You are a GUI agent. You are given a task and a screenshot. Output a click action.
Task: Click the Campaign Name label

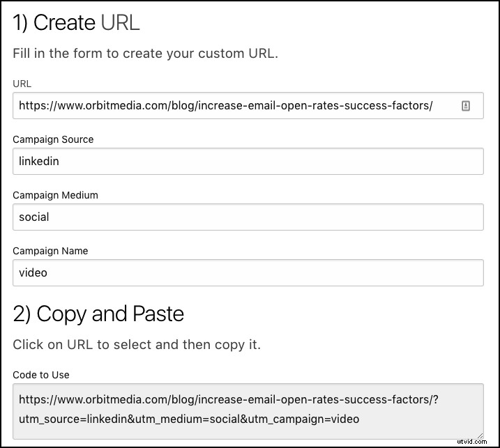pyautogui.click(x=50, y=251)
